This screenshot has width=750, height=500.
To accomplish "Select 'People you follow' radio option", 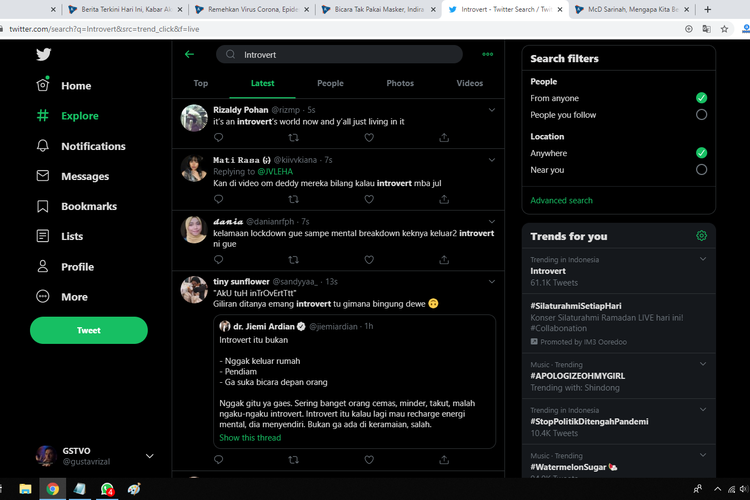I will 701,115.
